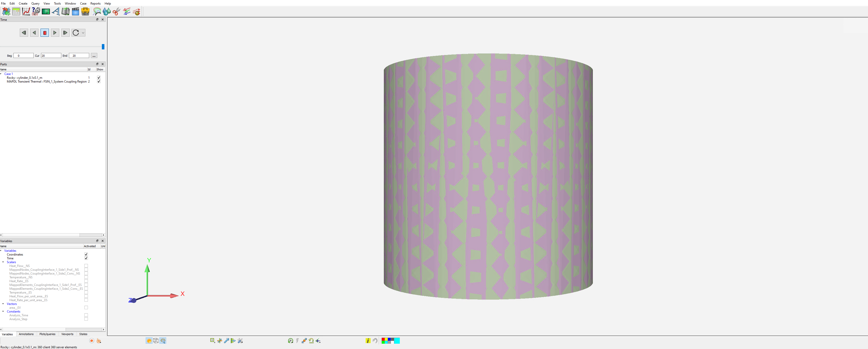Click the cursor crosshair tool icon

pyautogui.click(x=220, y=341)
